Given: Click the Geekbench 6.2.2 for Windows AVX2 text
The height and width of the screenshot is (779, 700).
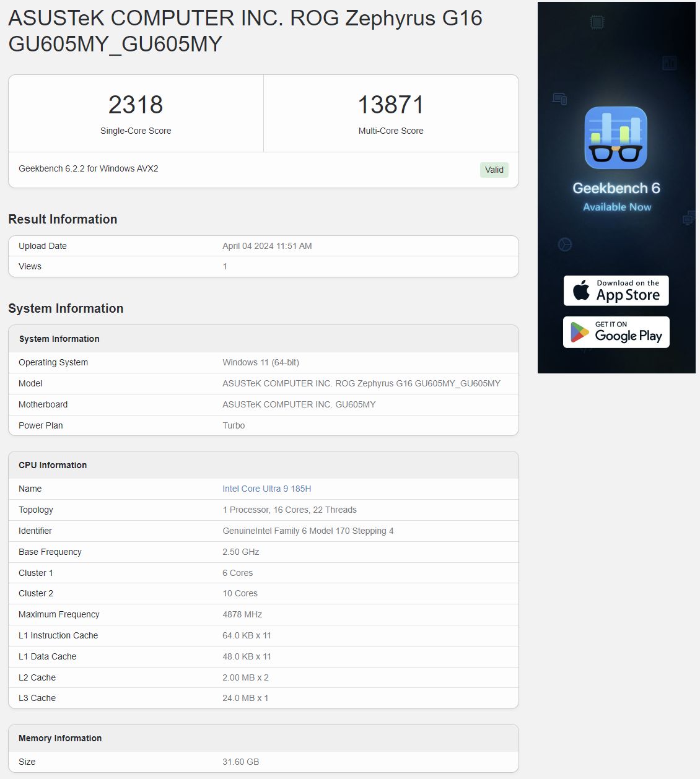Looking at the screenshot, I should coord(89,168).
